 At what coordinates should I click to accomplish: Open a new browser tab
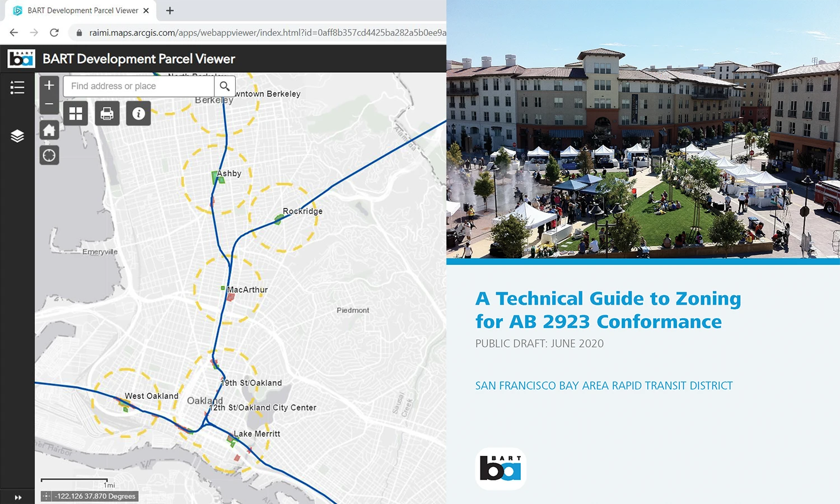point(170,11)
